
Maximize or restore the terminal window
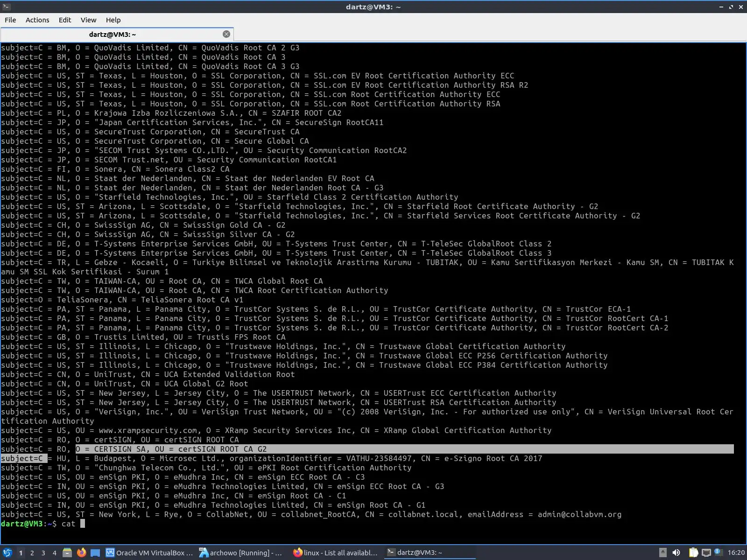click(731, 7)
